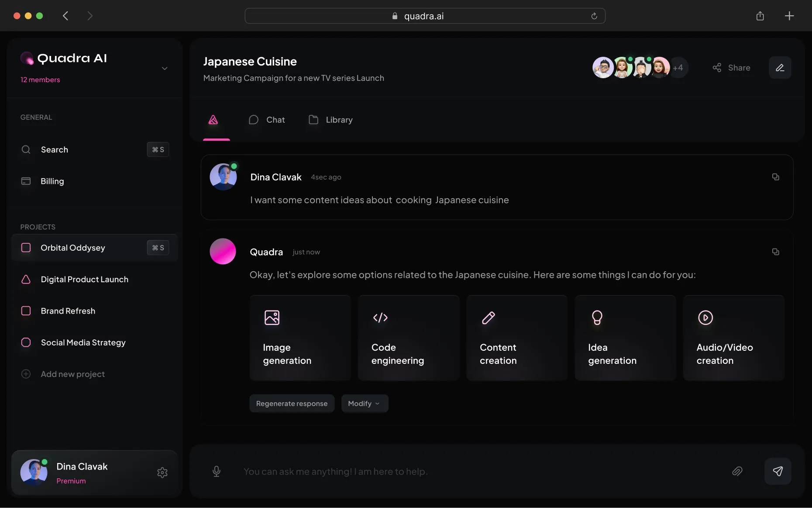Open the Image generation option
This screenshot has height=508, width=812.
click(x=299, y=338)
